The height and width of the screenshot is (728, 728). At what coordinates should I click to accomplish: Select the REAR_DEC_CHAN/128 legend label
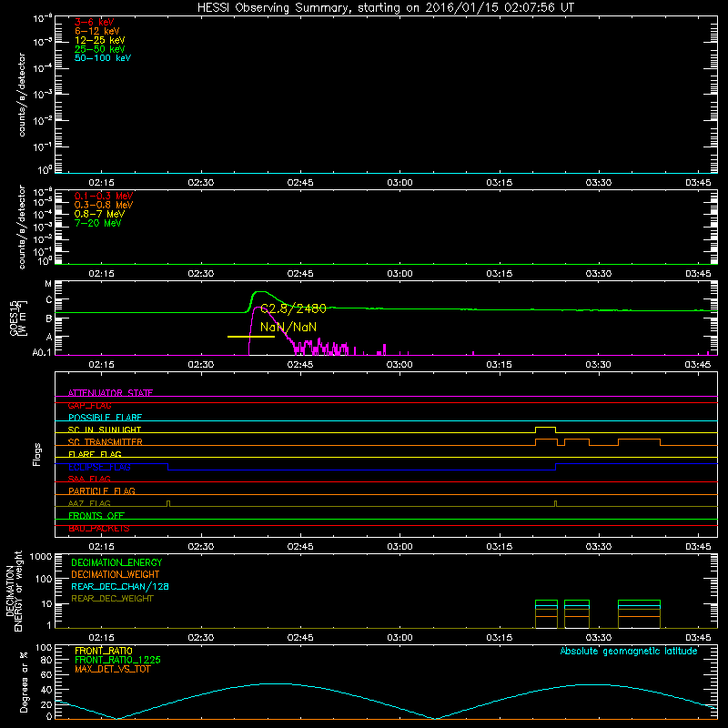[x=120, y=586]
